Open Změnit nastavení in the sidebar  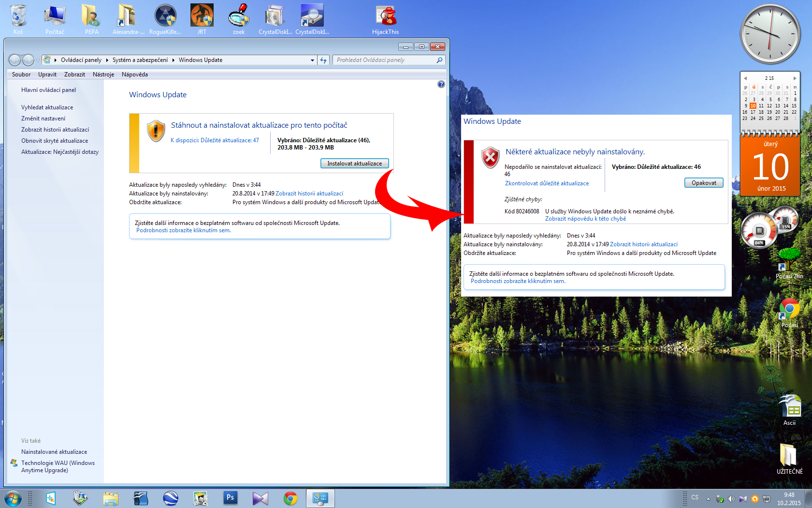click(x=43, y=119)
